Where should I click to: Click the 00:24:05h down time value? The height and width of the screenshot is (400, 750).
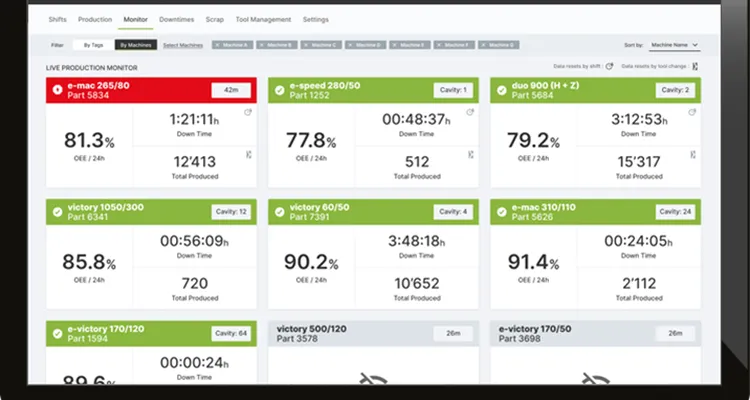coord(639,241)
